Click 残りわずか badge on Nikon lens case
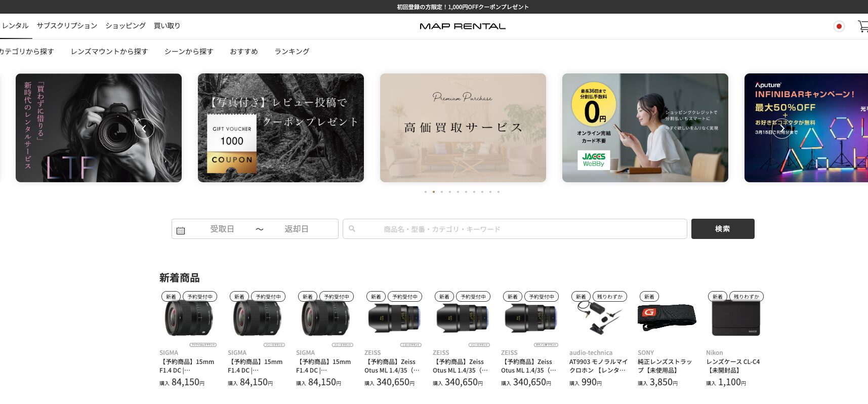The image size is (868, 404). [x=746, y=297]
